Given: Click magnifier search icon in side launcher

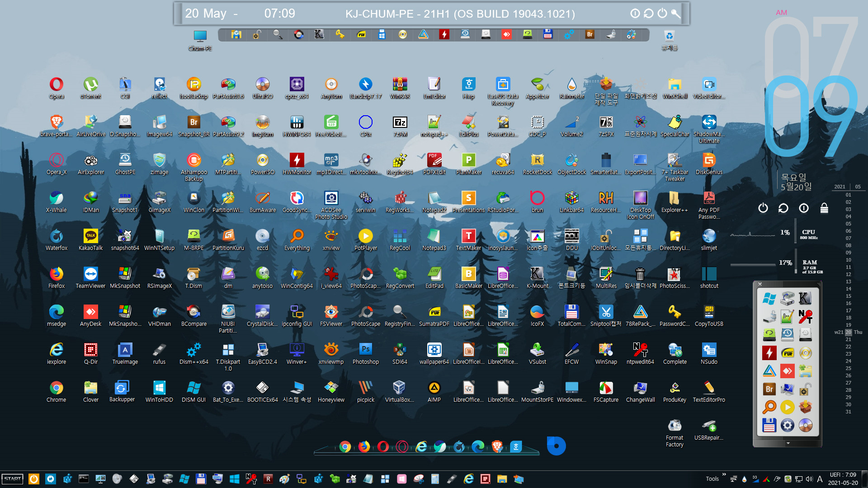Looking at the screenshot, I should [x=769, y=407].
